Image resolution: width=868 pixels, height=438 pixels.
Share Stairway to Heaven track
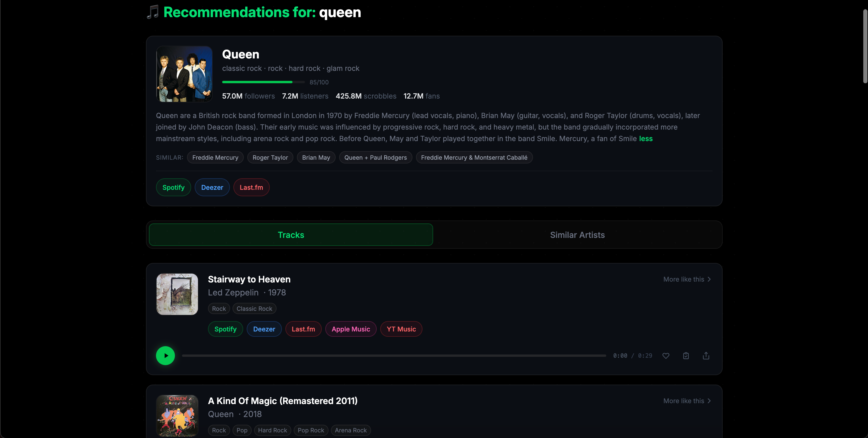click(x=706, y=356)
